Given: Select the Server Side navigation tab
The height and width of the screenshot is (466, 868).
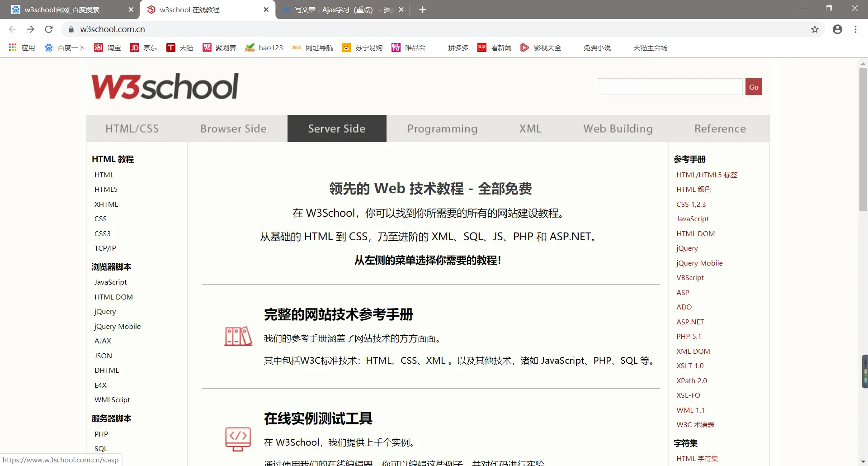Looking at the screenshot, I should coord(337,128).
